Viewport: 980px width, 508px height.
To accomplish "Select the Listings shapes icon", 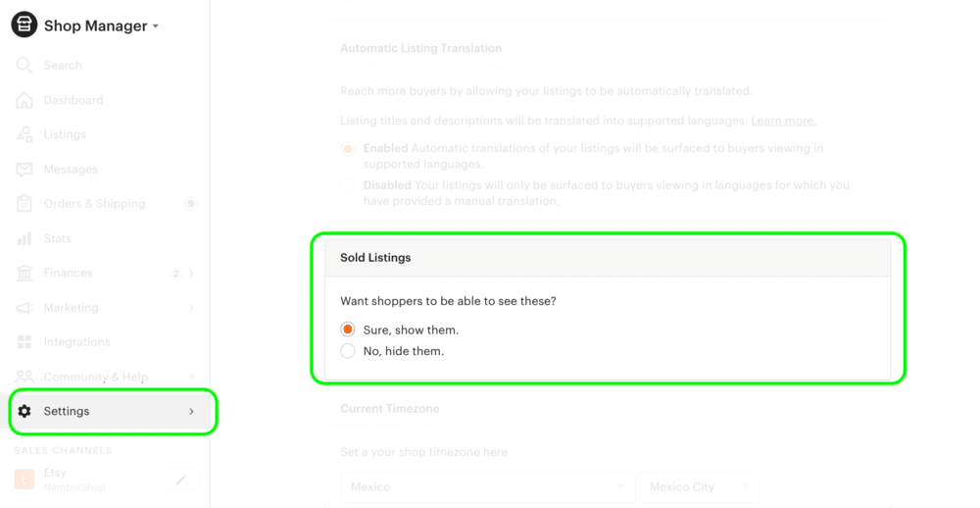I will (x=24, y=134).
